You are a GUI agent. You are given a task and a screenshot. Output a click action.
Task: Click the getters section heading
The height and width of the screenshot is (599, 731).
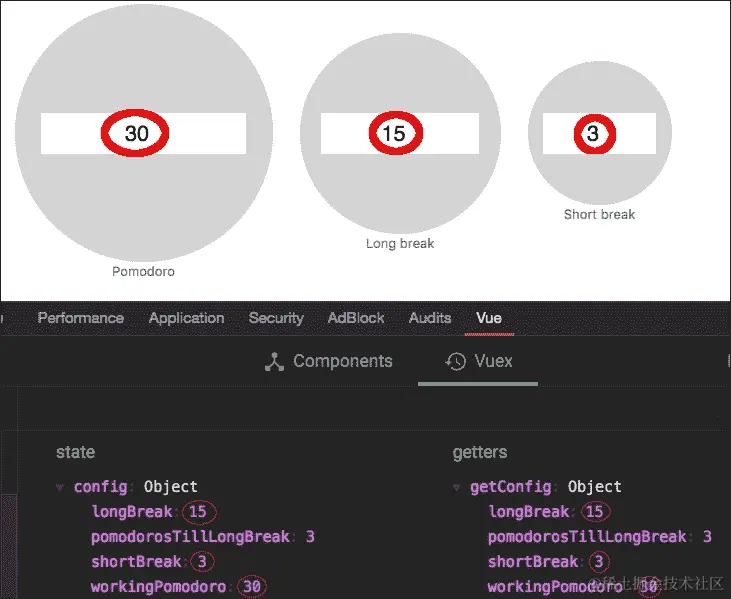480,452
